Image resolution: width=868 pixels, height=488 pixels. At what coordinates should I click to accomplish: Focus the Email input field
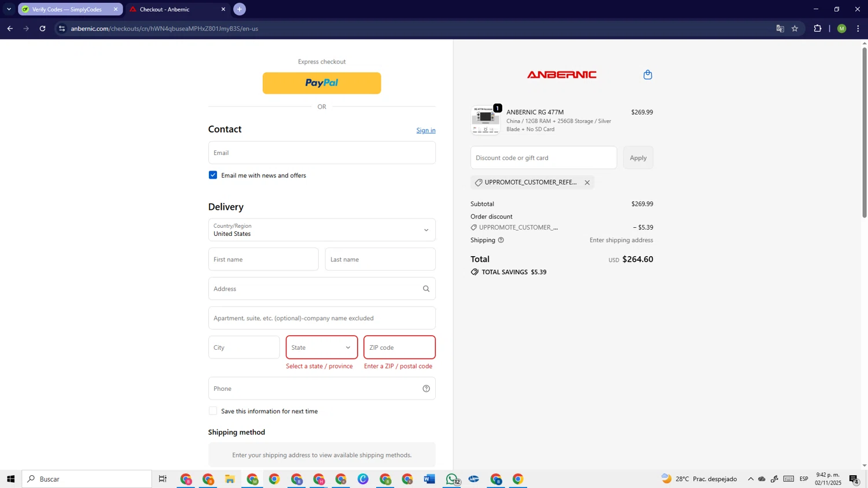(x=322, y=153)
